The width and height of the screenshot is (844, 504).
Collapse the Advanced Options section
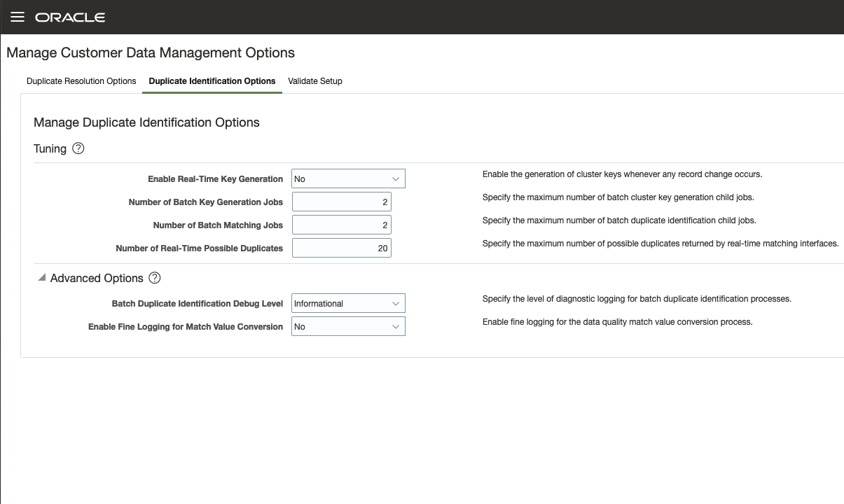click(x=42, y=278)
